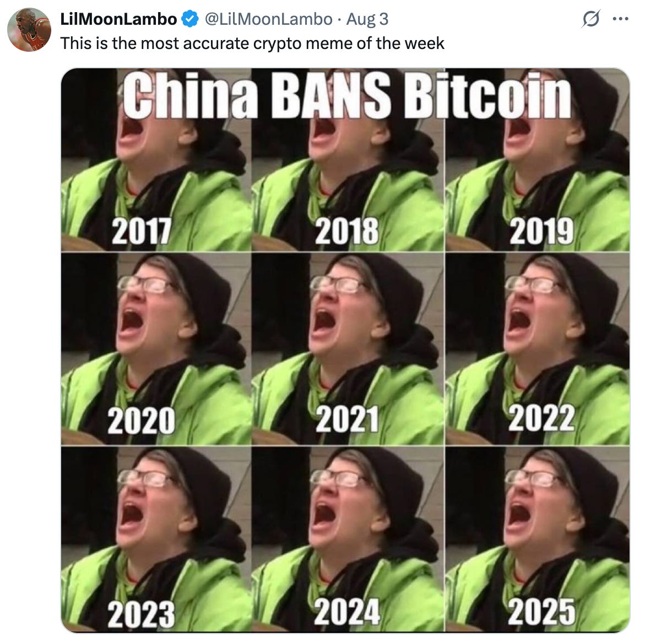
Task: Click the LilMoonLambo display name
Action: 118,19
